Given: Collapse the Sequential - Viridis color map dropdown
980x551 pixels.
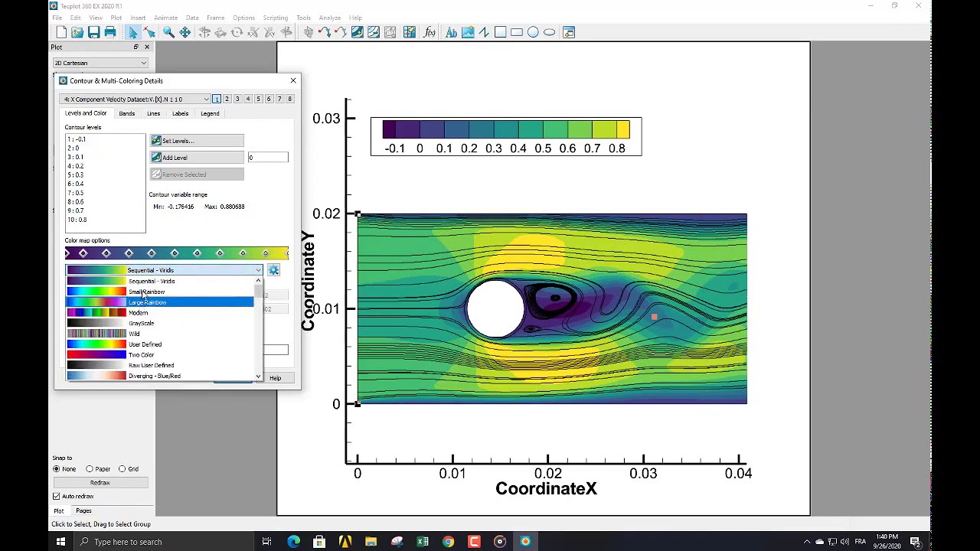Looking at the screenshot, I should click(164, 270).
